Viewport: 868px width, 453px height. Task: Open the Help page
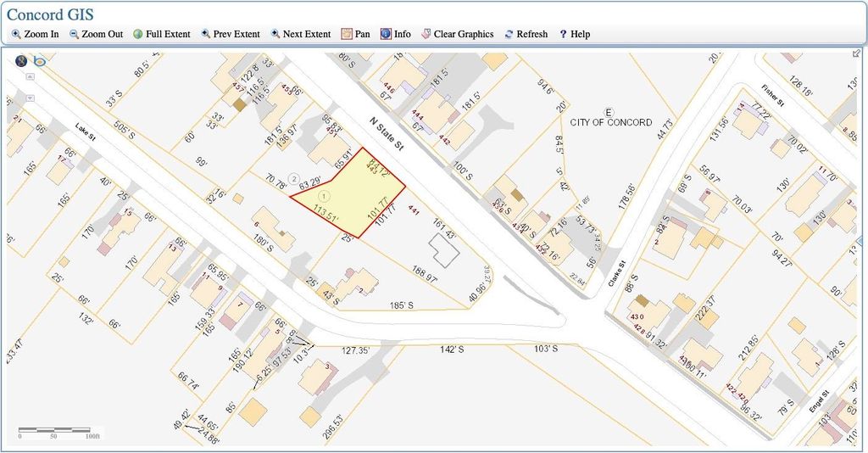pos(563,35)
